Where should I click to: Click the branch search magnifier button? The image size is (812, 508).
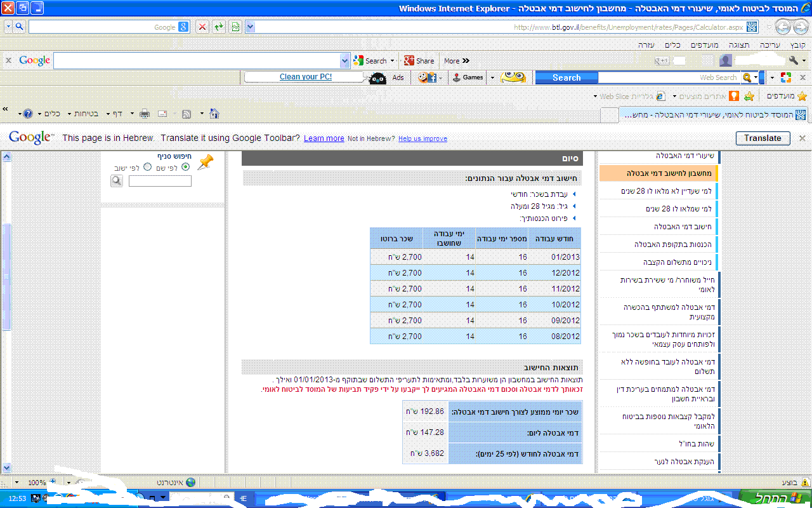(x=117, y=181)
